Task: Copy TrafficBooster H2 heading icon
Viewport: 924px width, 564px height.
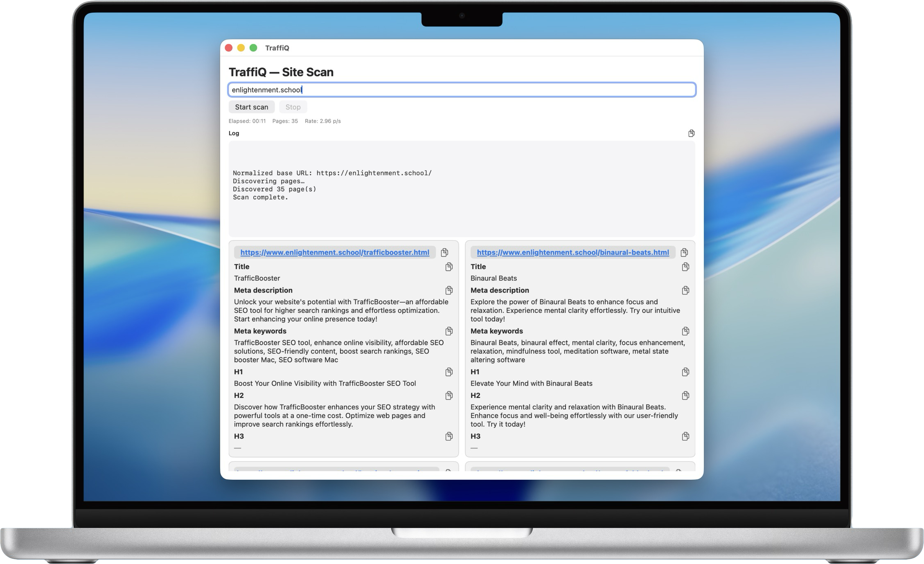Action: 449,395
